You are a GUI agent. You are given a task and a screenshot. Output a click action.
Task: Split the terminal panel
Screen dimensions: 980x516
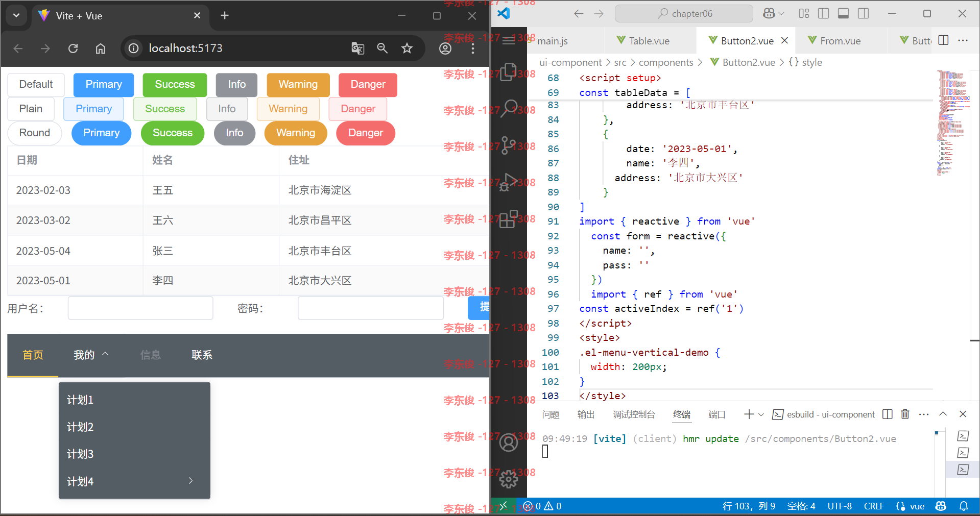point(888,414)
